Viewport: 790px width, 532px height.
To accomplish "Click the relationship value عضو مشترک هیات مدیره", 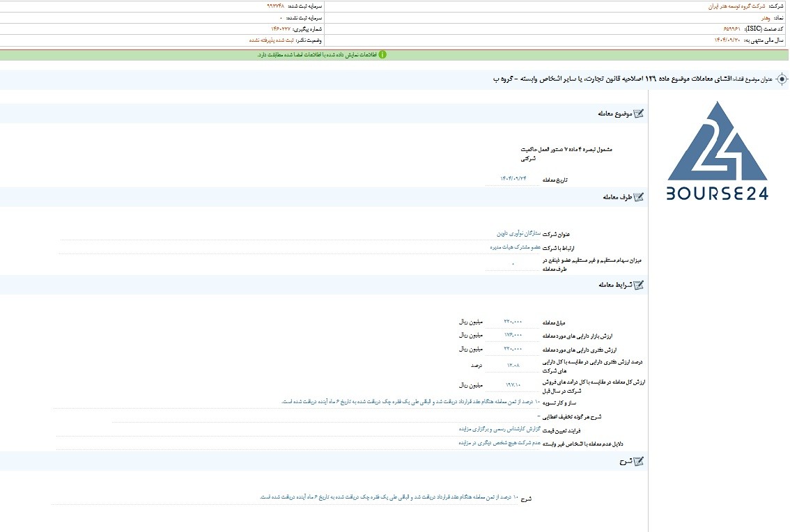I will tap(515, 247).
